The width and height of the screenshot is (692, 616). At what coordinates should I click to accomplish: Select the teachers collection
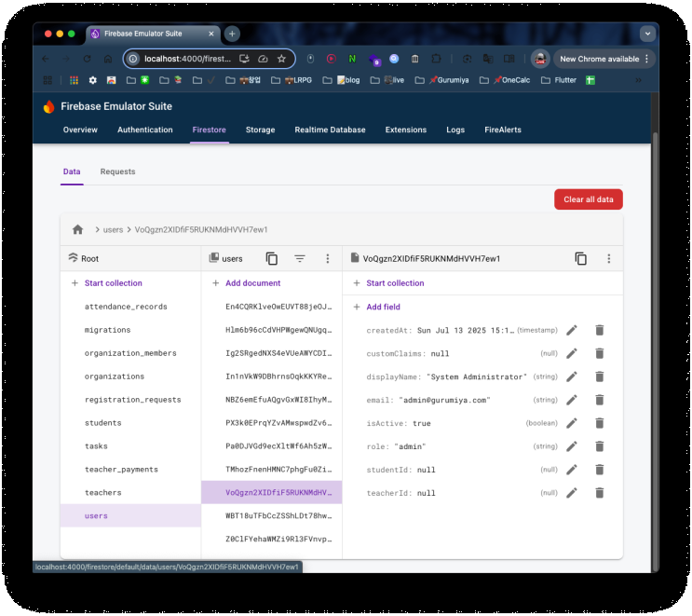(x=130, y=492)
